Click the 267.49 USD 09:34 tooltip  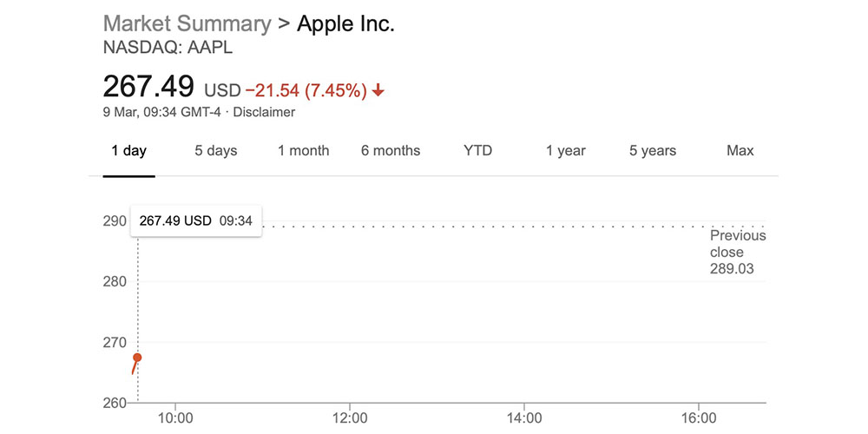pyautogui.click(x=196, y=221)
